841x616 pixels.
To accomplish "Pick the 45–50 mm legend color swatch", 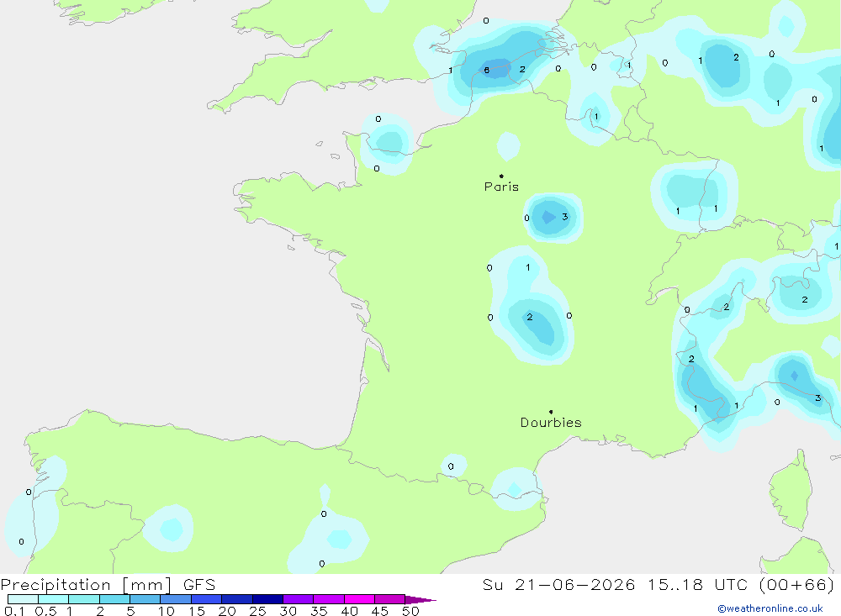I will pos(389,599).
